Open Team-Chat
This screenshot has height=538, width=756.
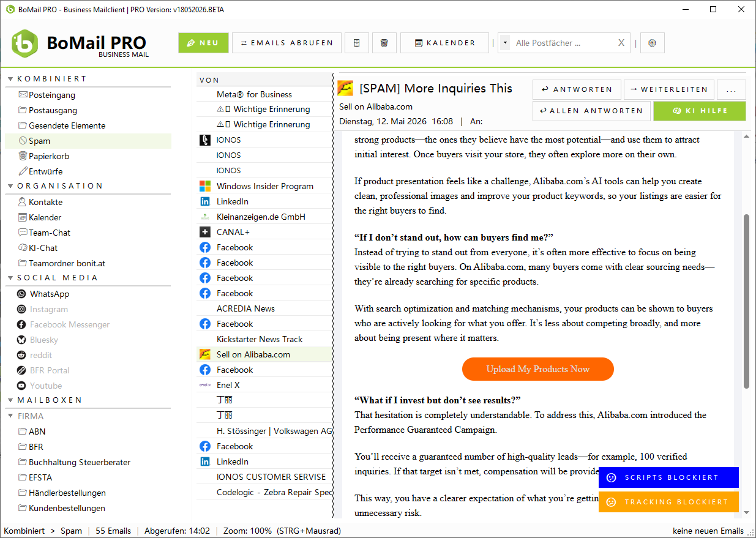[88, 233]
